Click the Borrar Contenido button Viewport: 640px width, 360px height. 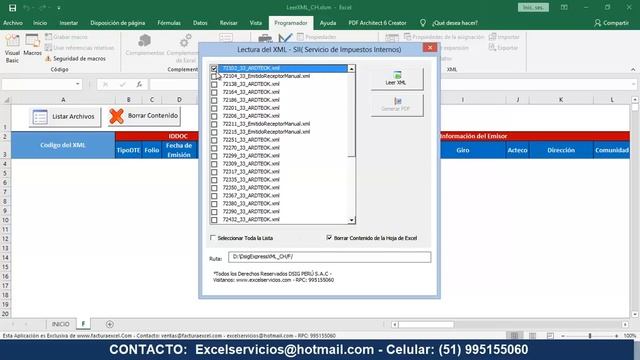(144, 116)
